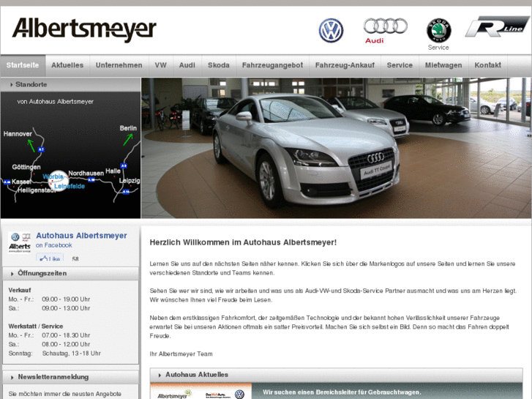Click the 'Werkstatt / Service' hours label
532x399 pixels.
click(36, 327)
